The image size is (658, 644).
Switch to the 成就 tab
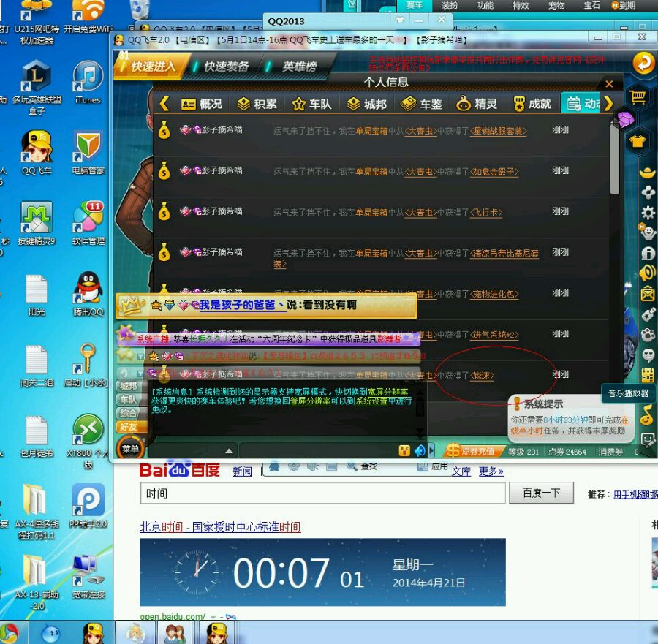coord(532,104)
